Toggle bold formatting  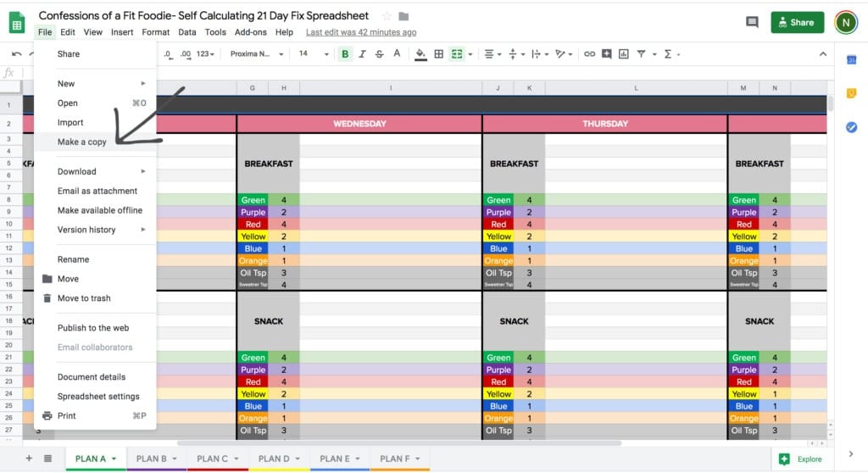[345, 53]
